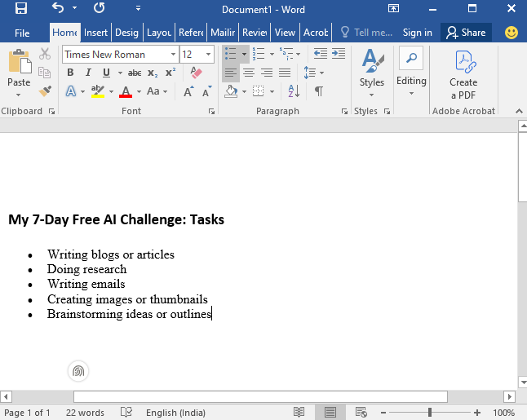Toggle strikethrough formatting
The image size is (527, 420).
coord(135,73)
